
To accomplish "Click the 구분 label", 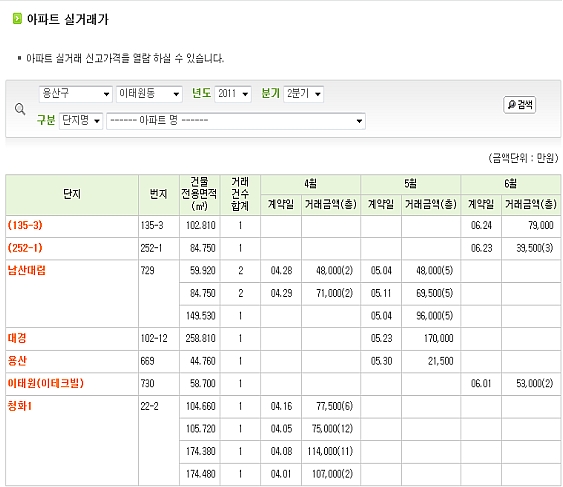I will (46, 120).
